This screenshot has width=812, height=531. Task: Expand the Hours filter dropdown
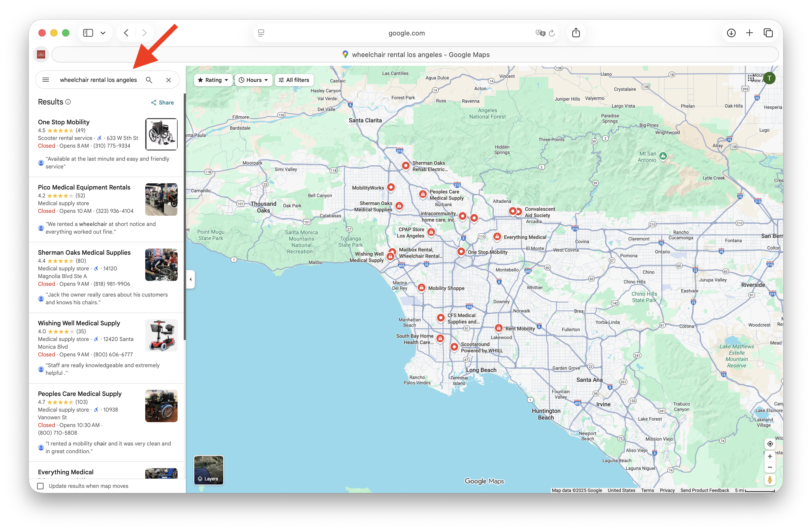(x=254, y=80)
